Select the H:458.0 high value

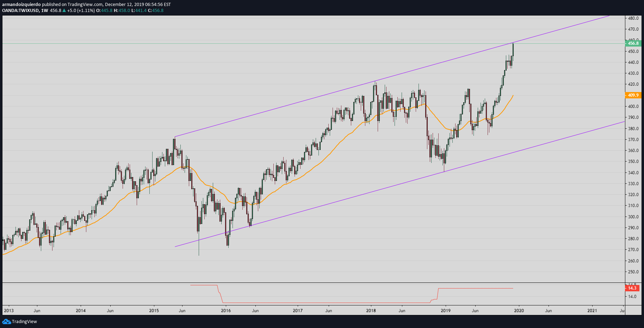pyautogui.click(x=122, y=11)
